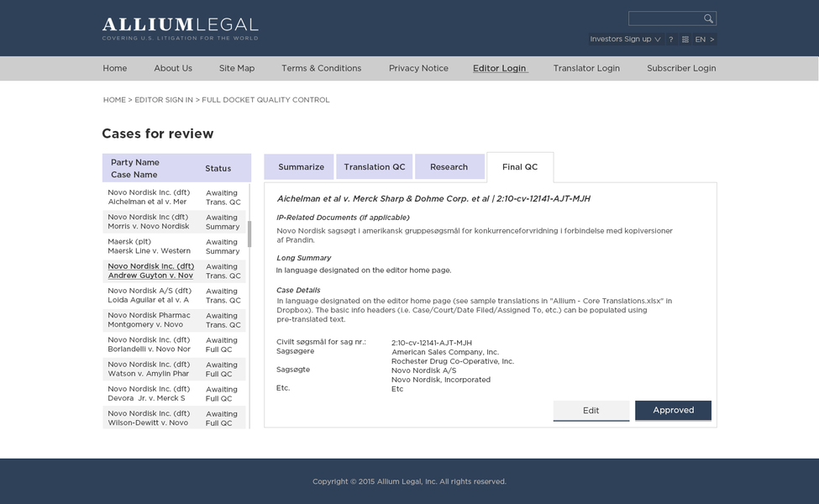Click the search magnifier icon

point(708,18)
